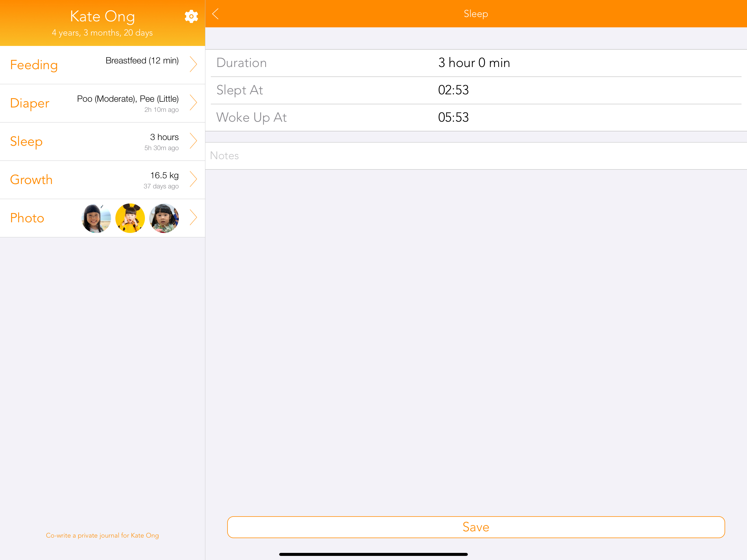
Task: Change the Woke Up At time
Action: [453, 118]
